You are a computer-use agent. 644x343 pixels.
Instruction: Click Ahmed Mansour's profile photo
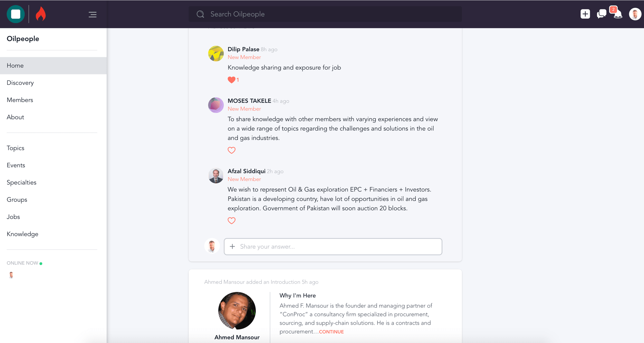point(237,310)
